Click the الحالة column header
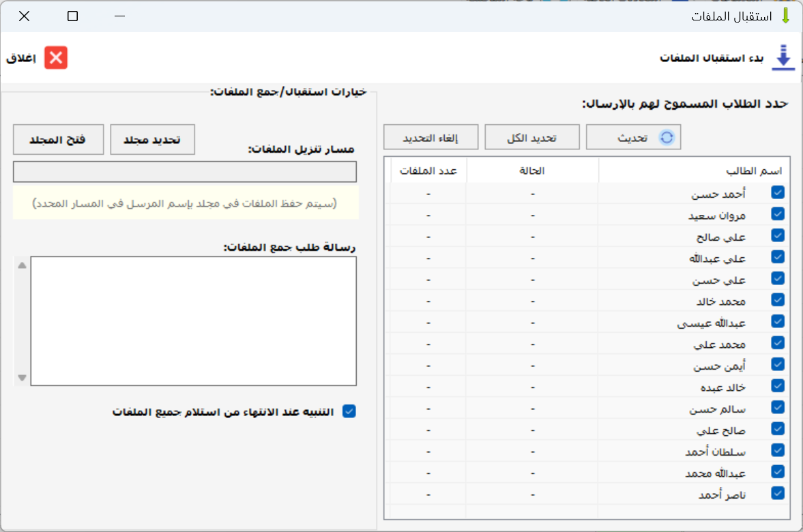Viewport: 803px width, 532px height. coord(532,171)
